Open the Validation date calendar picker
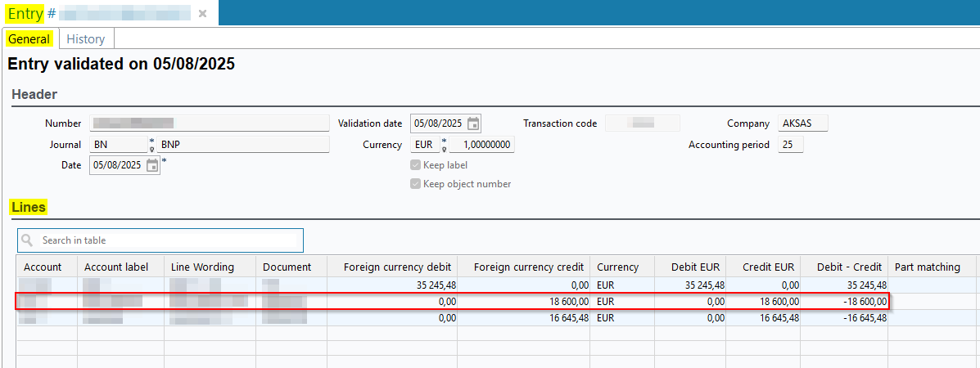The image size is (980, 368). tap(473, 123)
